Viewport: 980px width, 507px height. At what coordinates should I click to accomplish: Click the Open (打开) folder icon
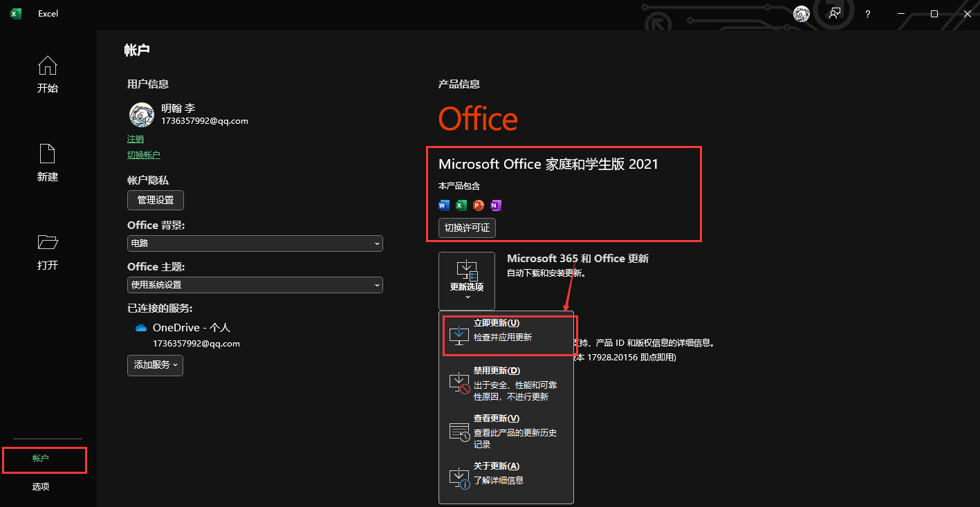tap(47, 243)
